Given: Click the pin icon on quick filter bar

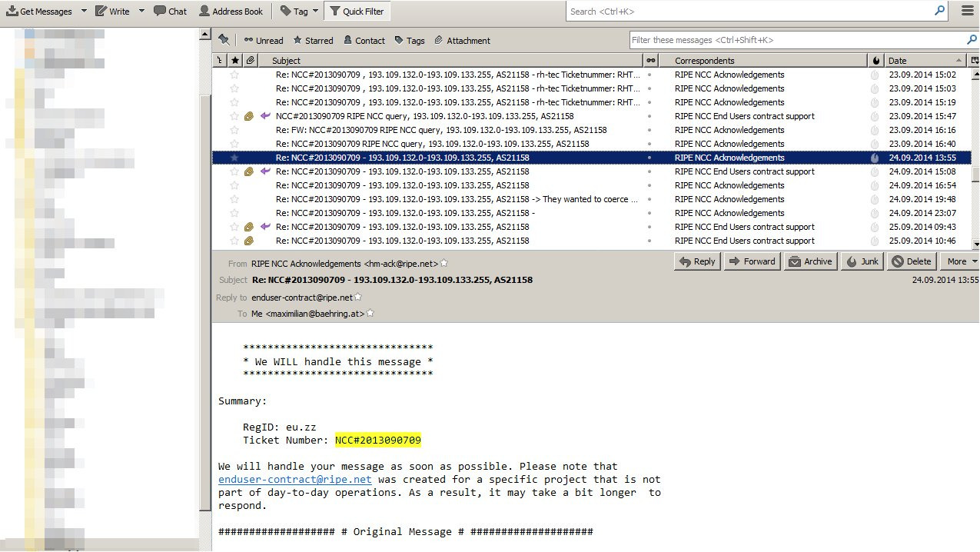Looking at the screenshot, I should (x=224, y=40).
